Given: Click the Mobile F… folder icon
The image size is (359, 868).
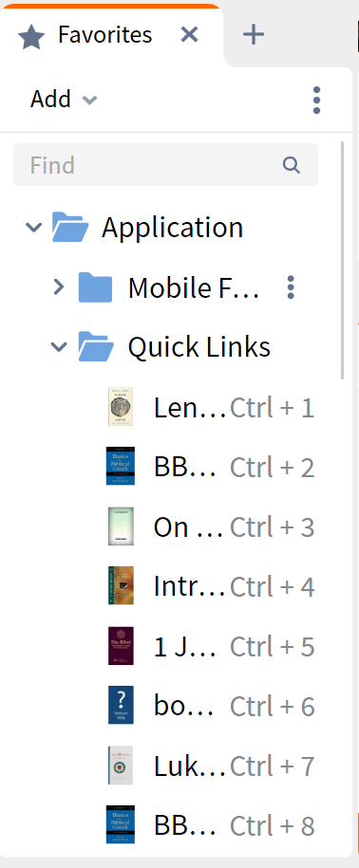Looking at the screenshot, I should (x=95, y=286).
